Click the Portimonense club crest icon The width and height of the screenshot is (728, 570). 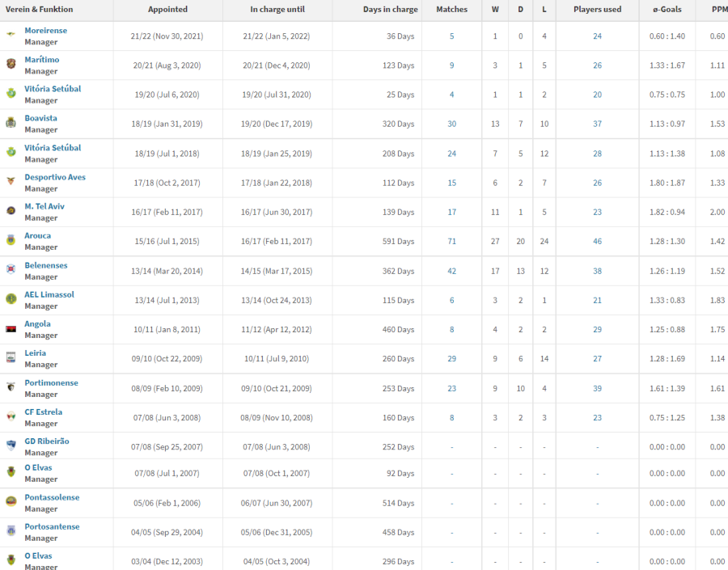(x=11, y=386)
